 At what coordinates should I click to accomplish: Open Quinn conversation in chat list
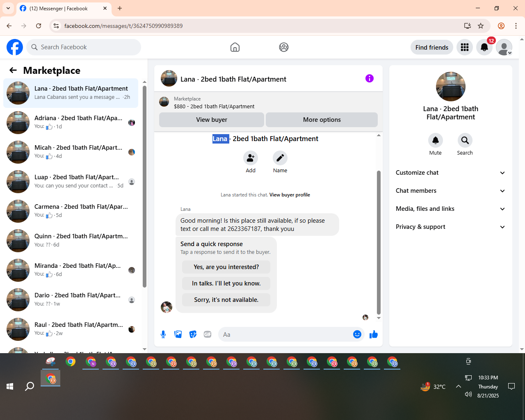tap(71, 241)
